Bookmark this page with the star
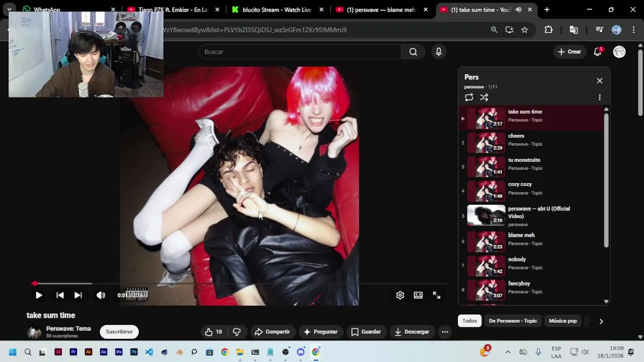 point(525,30)
